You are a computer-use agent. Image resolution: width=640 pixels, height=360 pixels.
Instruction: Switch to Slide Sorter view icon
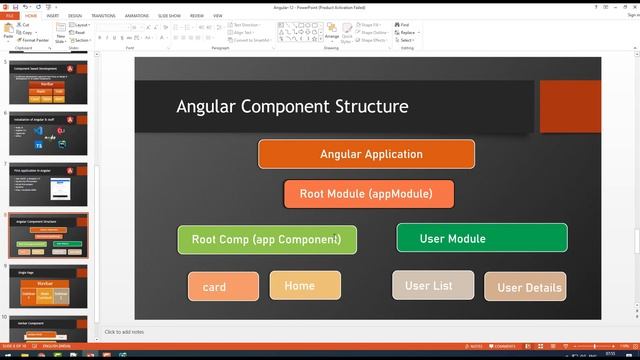(540, 346)
